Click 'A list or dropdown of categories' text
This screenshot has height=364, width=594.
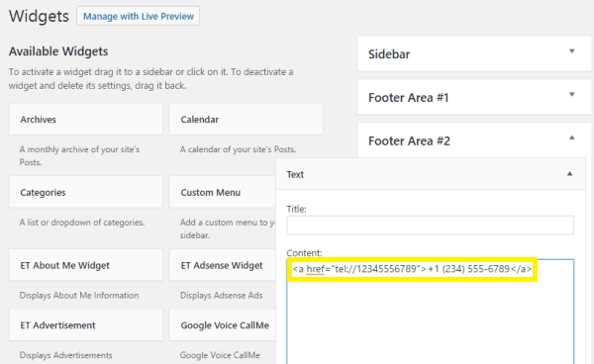coord(82,223)
